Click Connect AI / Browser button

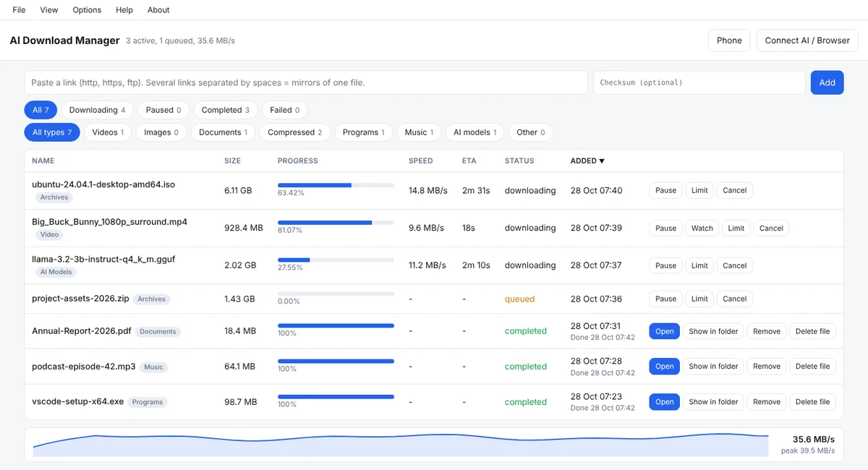[807, 40]
